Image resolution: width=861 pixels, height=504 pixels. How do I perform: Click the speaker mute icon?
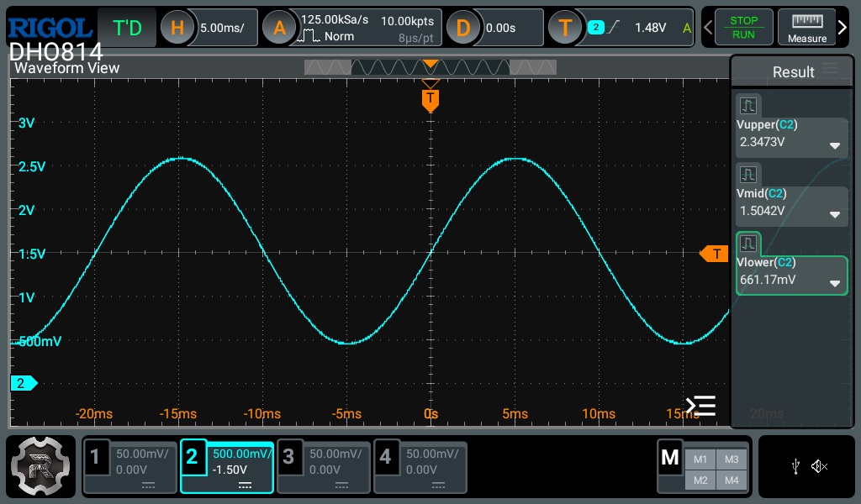(x=820, y=467)
